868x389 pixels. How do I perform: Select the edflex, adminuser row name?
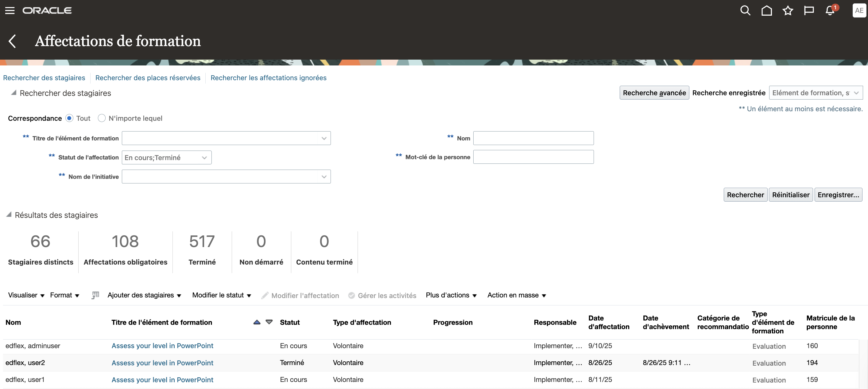(x=33, y=346)
